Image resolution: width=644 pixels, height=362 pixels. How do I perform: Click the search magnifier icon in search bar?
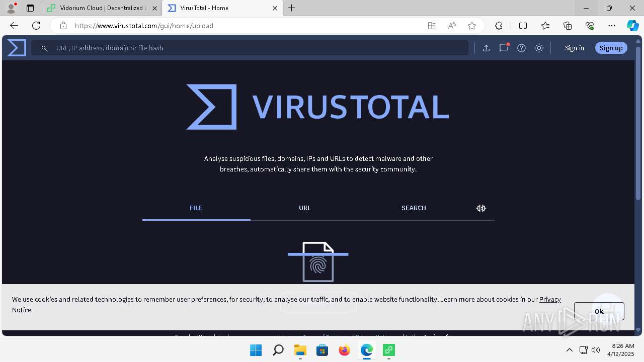point(44,48)
